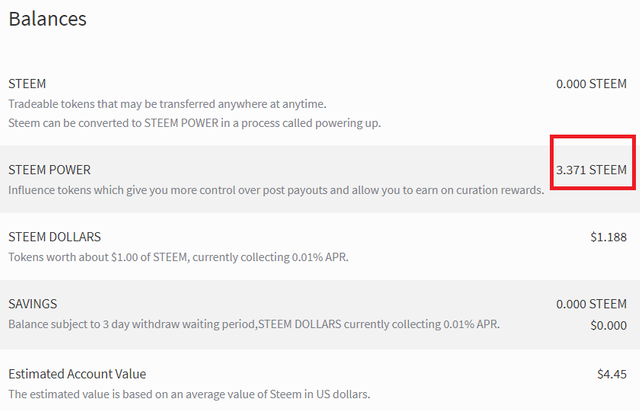640x410 pixels.
Task: Click the SAVINGS row title
Action: (33, 304)
